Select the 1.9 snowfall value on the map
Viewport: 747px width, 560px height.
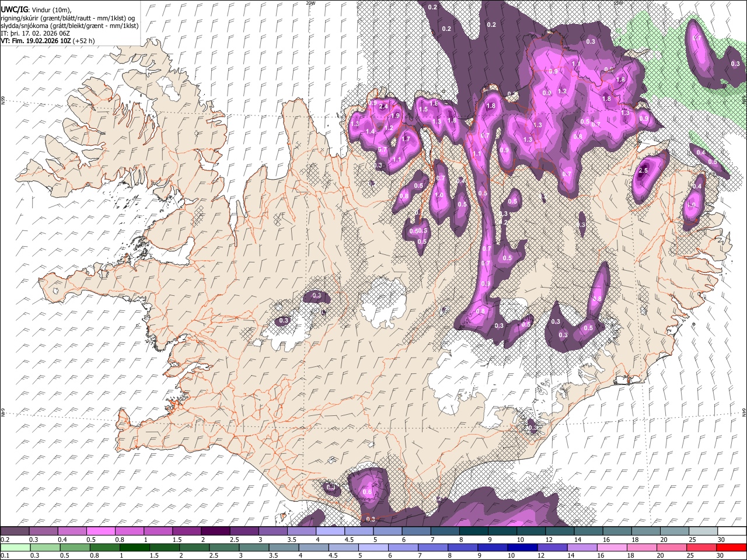point(395,116)
